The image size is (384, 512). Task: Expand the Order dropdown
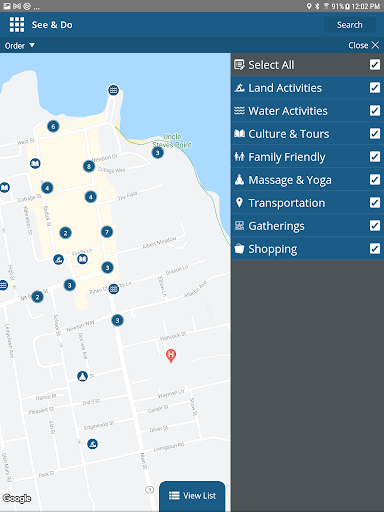point(20,45)
